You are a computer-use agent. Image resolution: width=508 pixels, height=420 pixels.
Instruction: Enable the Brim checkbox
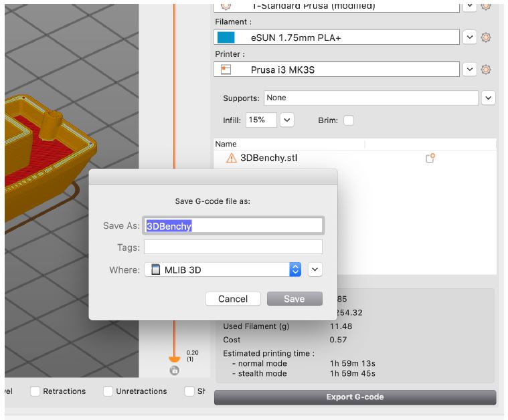pos(348,120)
